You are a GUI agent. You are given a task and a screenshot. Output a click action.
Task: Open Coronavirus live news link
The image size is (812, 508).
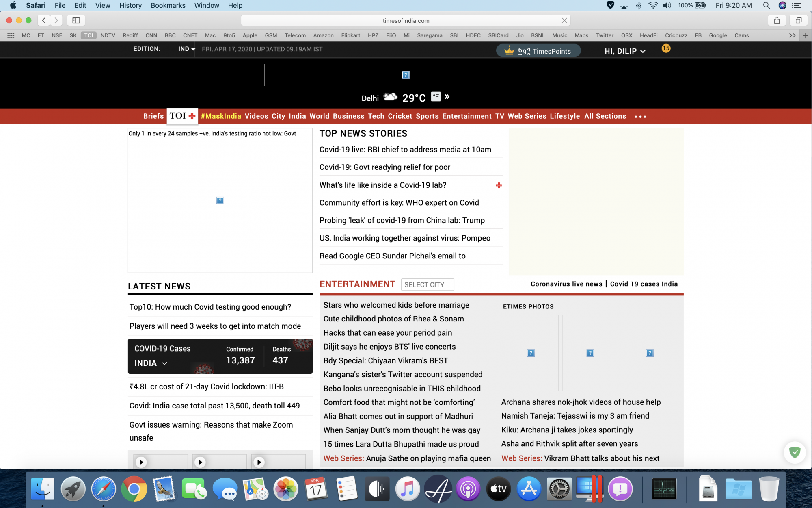coord(566,284)
